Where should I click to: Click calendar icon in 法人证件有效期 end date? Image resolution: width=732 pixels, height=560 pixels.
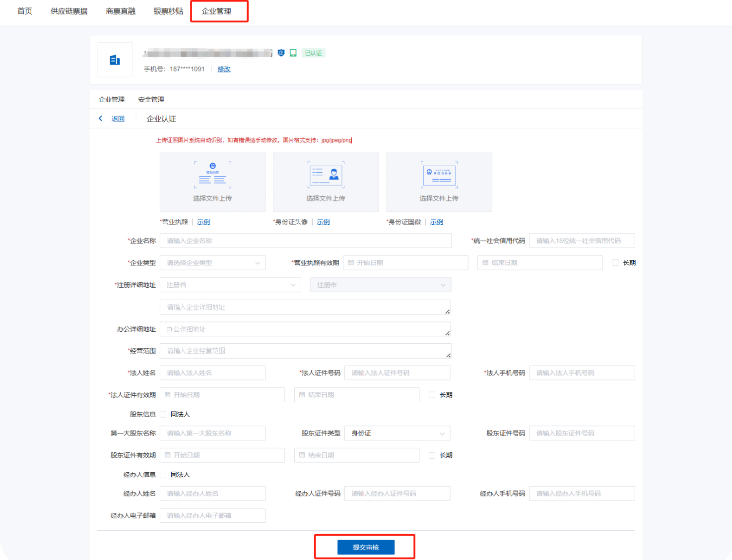coord(302,395)
